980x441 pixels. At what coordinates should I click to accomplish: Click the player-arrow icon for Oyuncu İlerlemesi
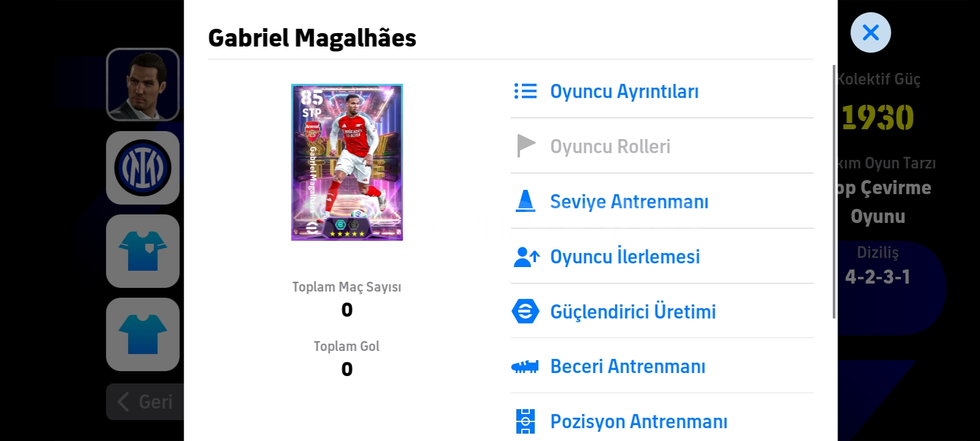tap(526, 257)
